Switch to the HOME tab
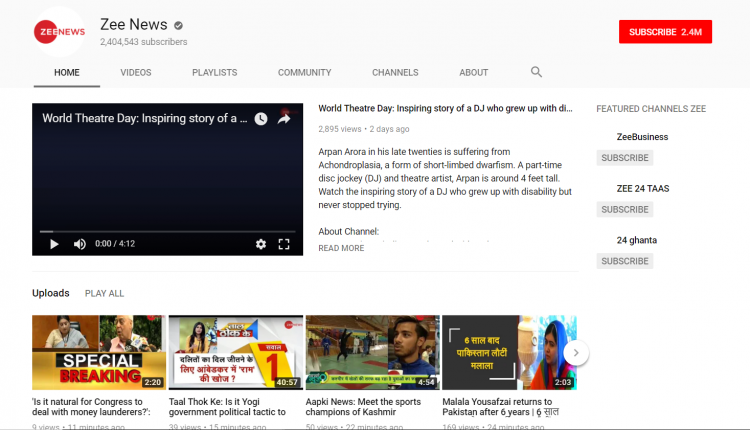The image size is (750, 430). pos(66,73)
